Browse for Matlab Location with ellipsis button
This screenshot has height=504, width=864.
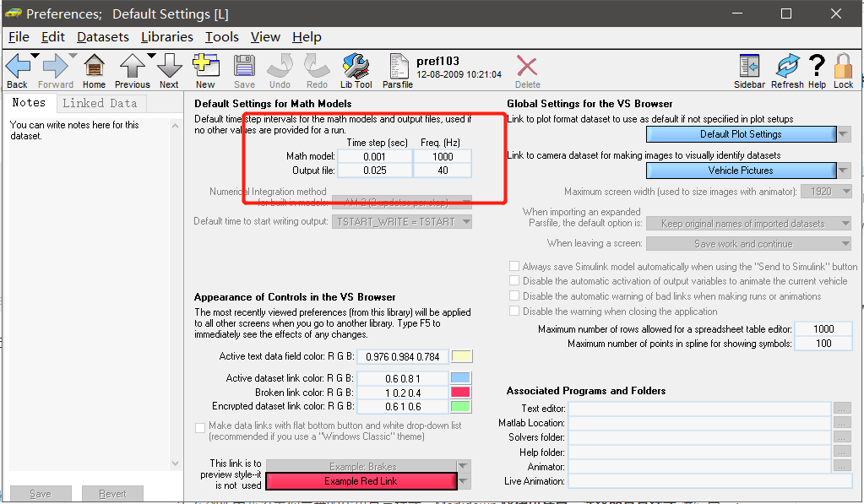pyautogui.click(x=842, y=422)
